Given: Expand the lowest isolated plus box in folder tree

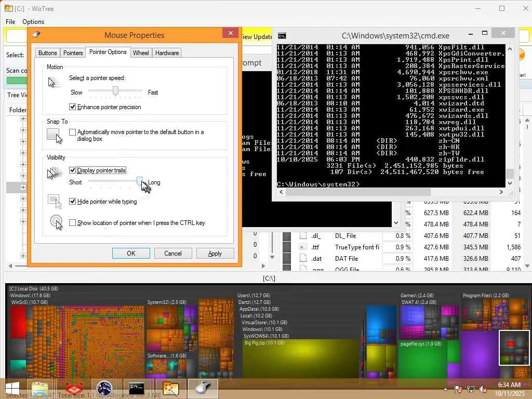Looking at the screenshot, I should pyautogui.click(x=23, y=256).
